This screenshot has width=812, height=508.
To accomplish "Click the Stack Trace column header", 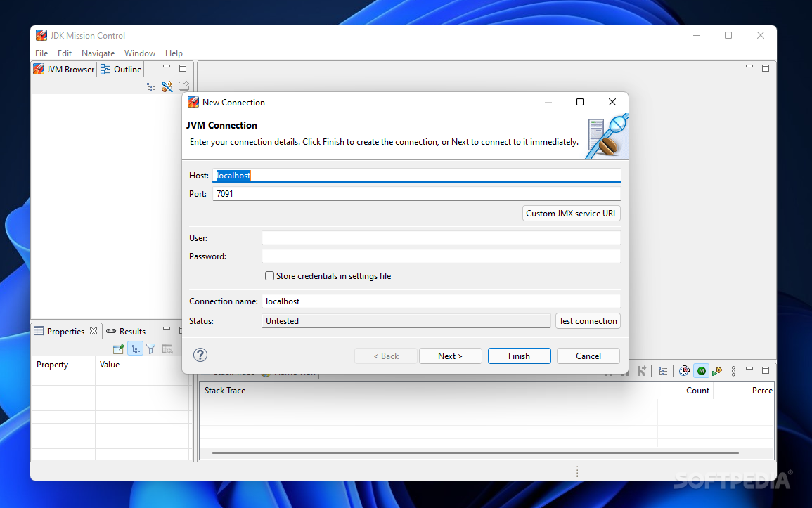I will click(428, 391).
